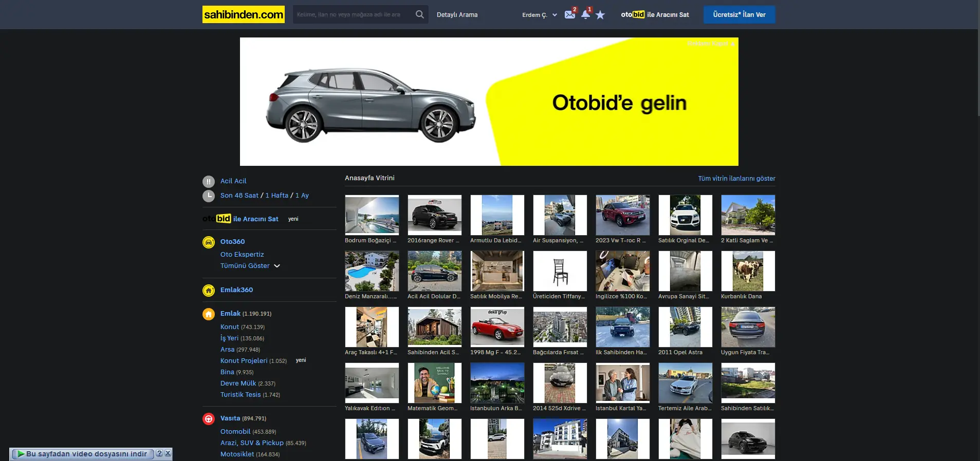Open the Oto360 link

tap(232, 242)
